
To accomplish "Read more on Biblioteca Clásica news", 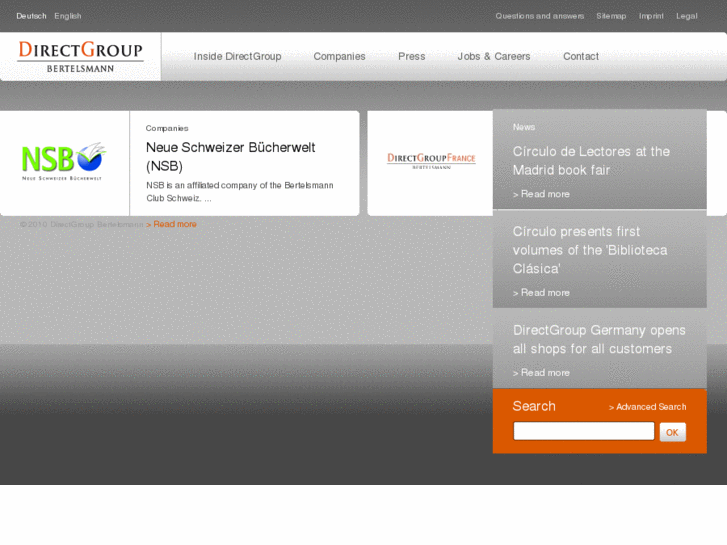I will [x=541, y=293].
